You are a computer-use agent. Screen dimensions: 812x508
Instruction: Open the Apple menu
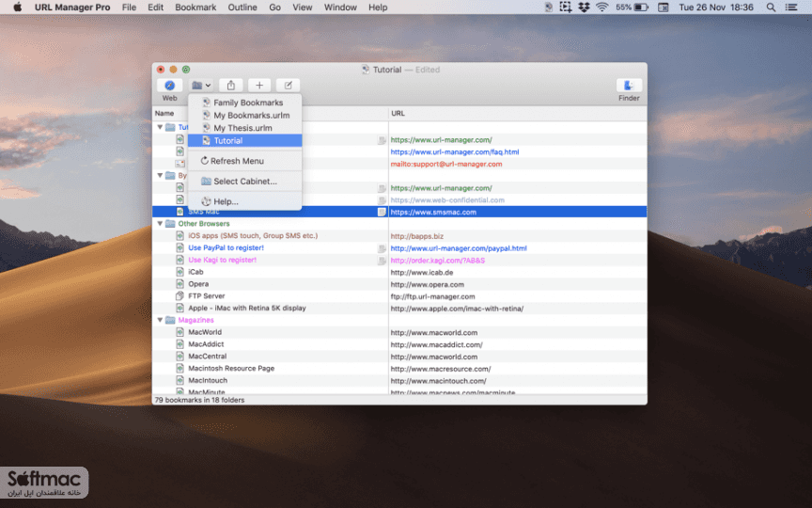pos(17,8)
